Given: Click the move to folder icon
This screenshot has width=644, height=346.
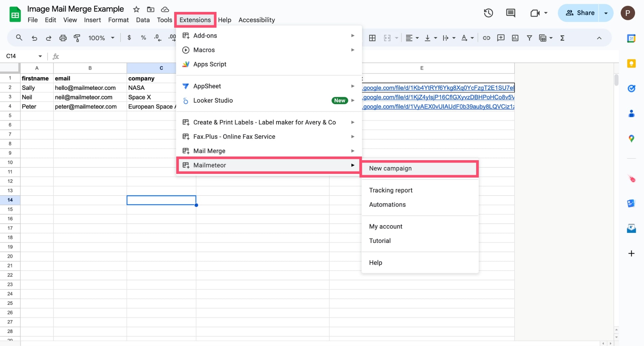Looking at the screenshot, I should pos(151,9).
